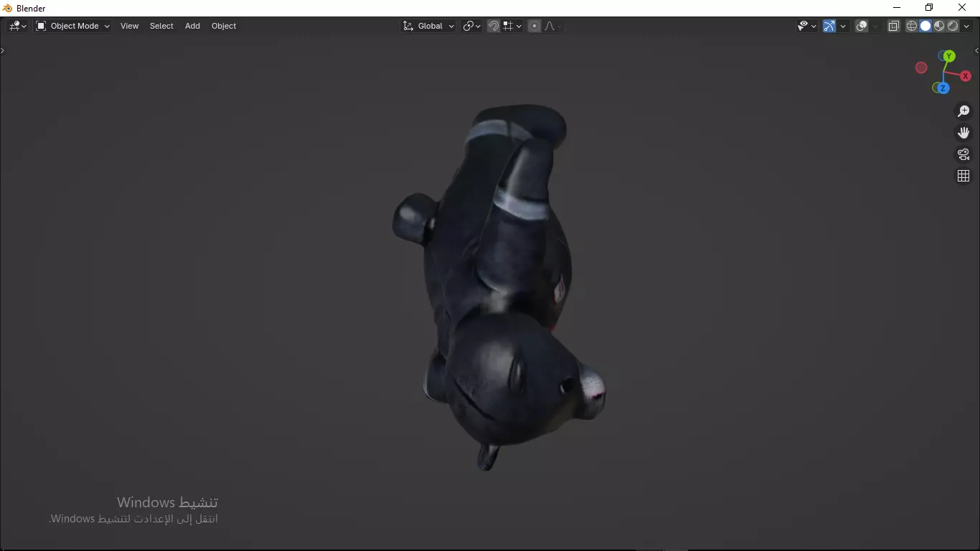Open the transform pivot point dropdown

(x=471, y=26)
